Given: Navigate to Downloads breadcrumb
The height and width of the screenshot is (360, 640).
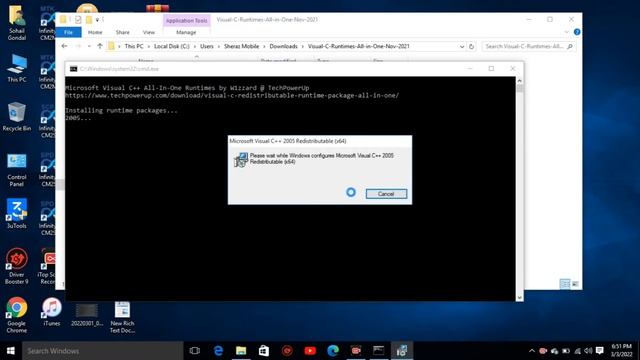Looking at the screenshot, I should [283, 47].
